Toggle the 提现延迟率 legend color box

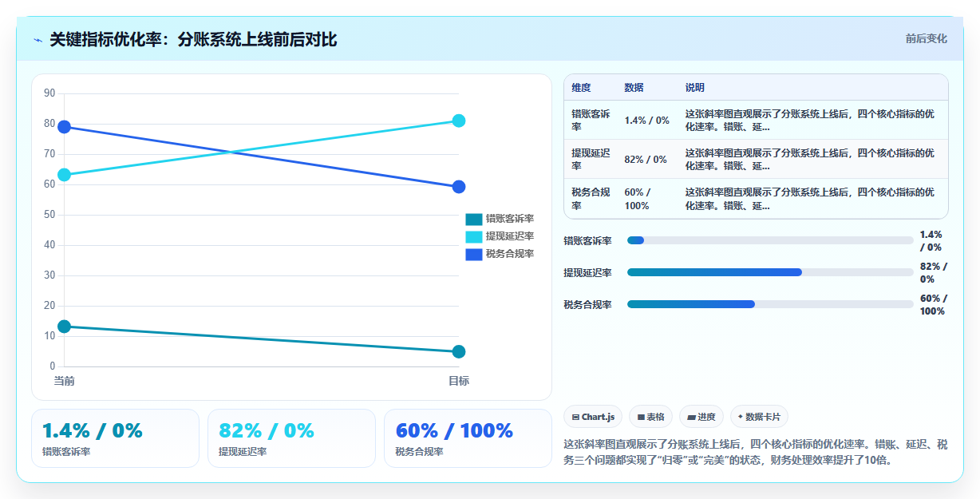474,236
